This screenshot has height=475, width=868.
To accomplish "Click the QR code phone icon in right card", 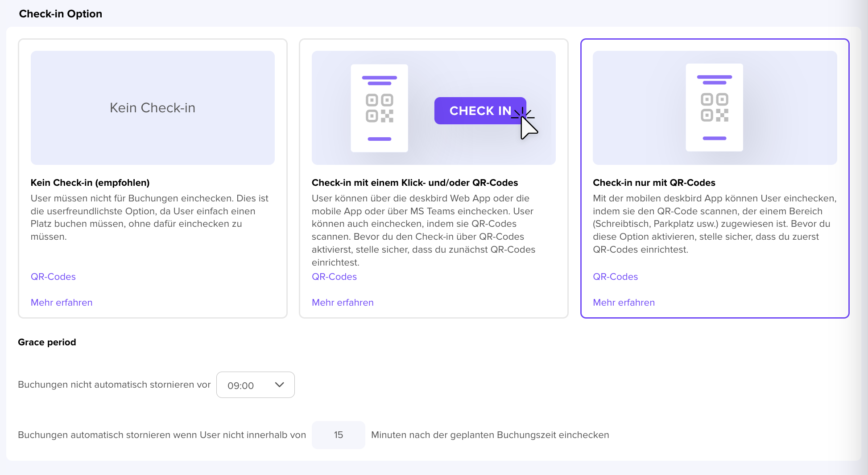I will click(x=715, y=107).
